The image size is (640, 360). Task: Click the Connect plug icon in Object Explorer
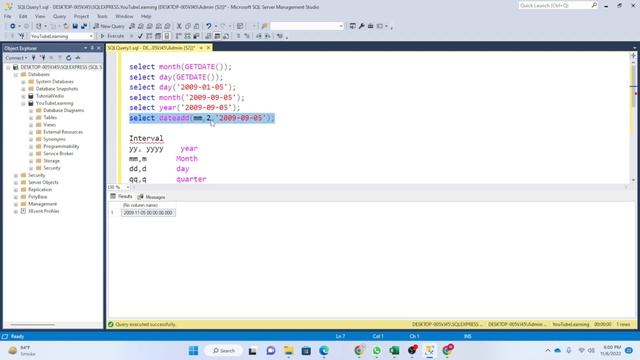33,58
